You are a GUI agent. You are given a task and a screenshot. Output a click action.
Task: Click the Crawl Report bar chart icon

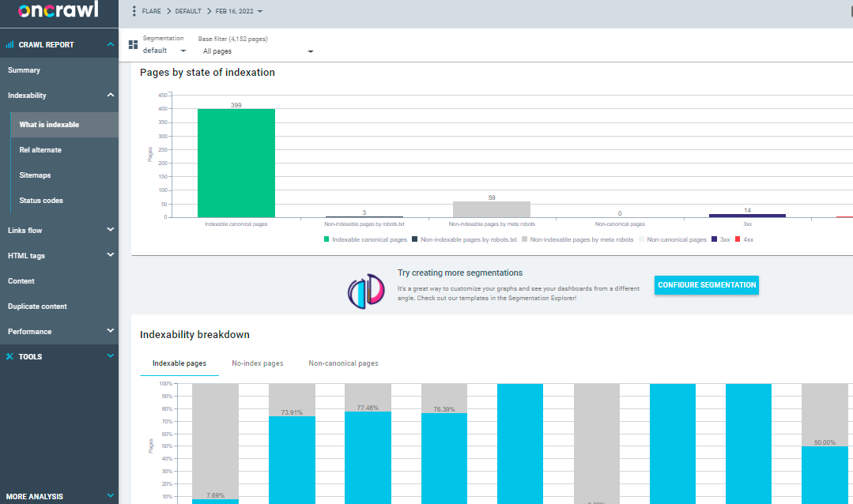click(10, 45)
